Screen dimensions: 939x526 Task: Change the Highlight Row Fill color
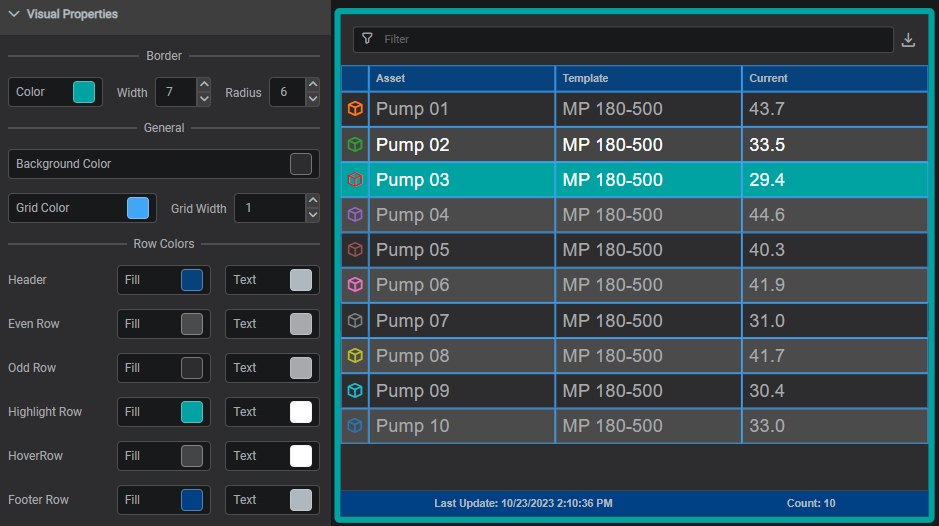pos(192,412)
